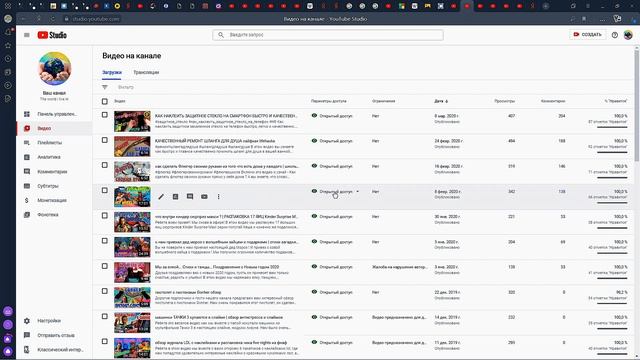Click the Фильтр filter input field

tap(126, 87)
